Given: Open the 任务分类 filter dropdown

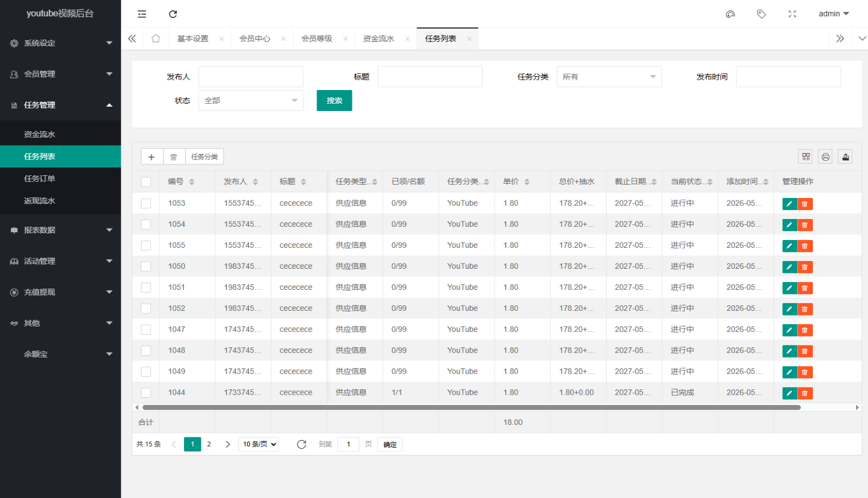Looking at the screenshot, I should point(609,77).
